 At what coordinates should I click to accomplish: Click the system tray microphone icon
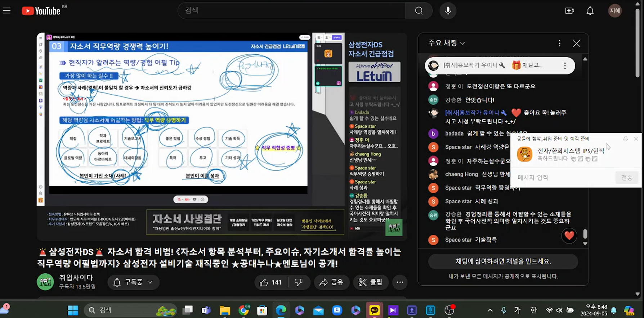tap(504, 310)
